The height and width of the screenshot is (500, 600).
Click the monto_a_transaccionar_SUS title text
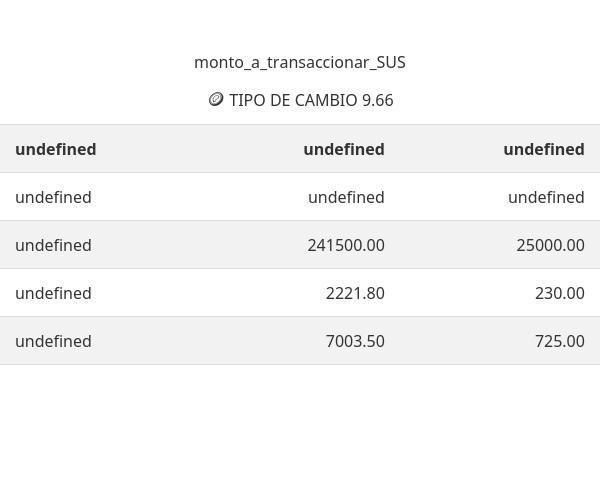300,62
